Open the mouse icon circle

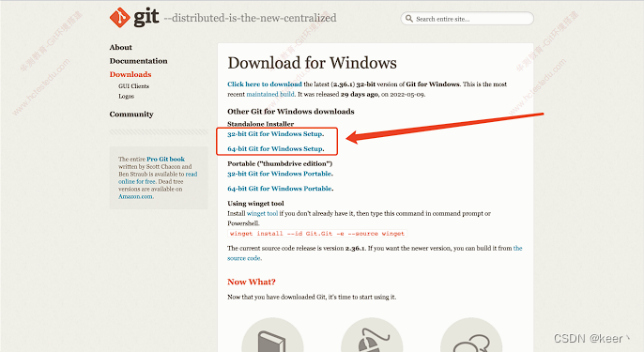coord(372,336)
